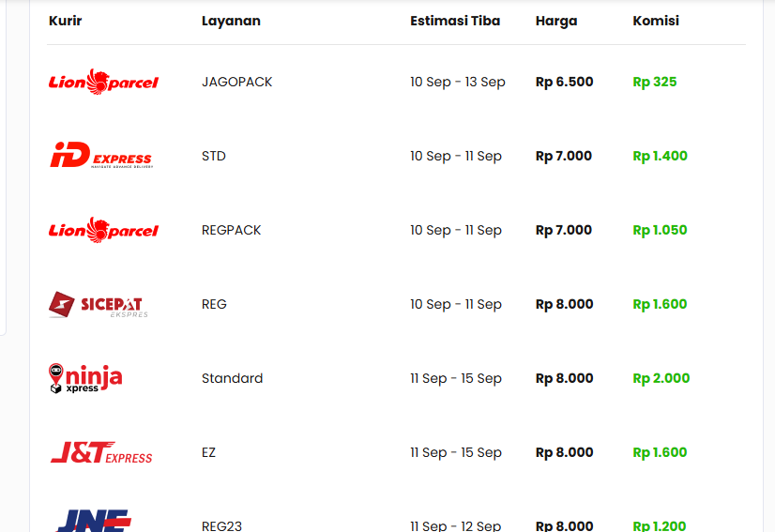This screenshot has height=532, width=775.
Task: Click the Rp 1.050 commission
Action: click(660, 230)
